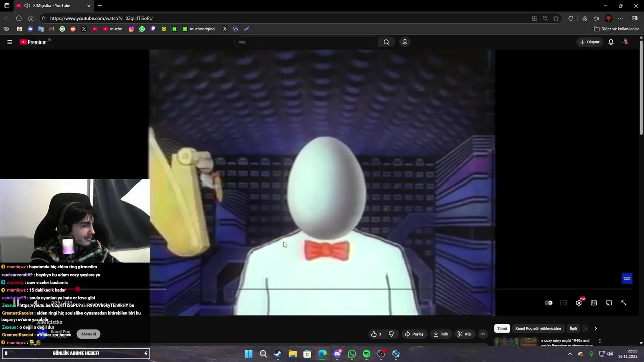The height and width of the screenshot is (362, 644).
Task: Open the Instagram bookmark
Action: [131, 29]
